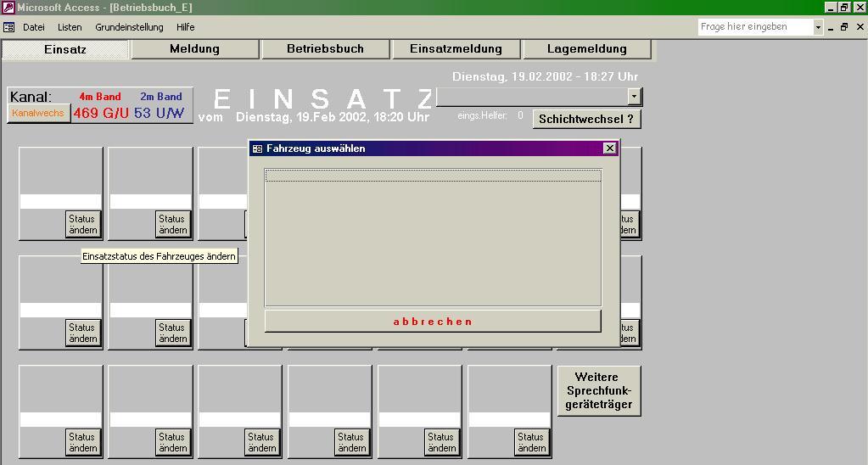Screen dimensions: 868x465
Task: Go to the Lagemeldung tab
Action: tap(586, 49)
